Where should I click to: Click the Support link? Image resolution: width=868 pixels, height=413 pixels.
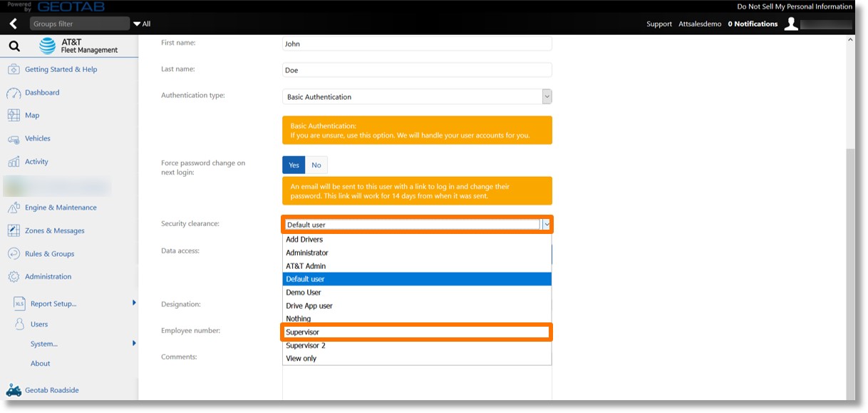click(659, 24)
